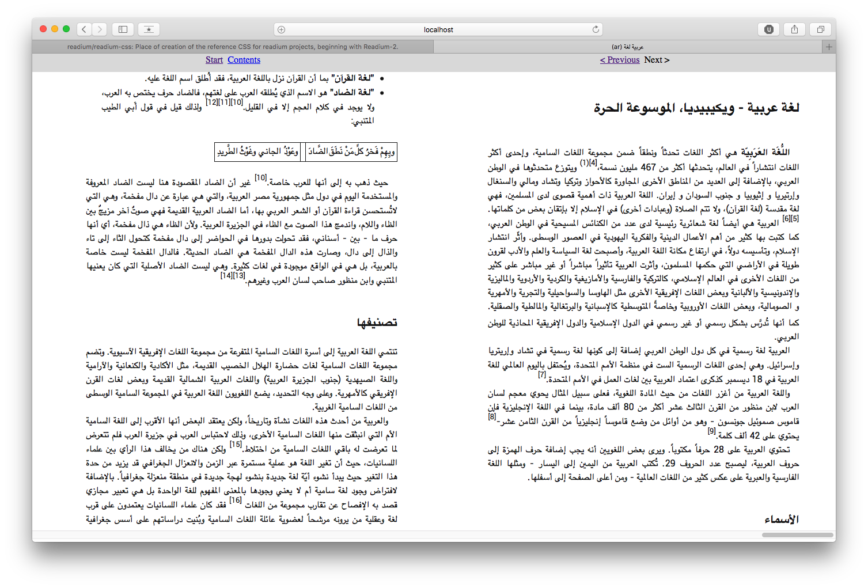Switch to the readium/readium-css tab
This screenshot has width=868, height=588.
[233, 47]
